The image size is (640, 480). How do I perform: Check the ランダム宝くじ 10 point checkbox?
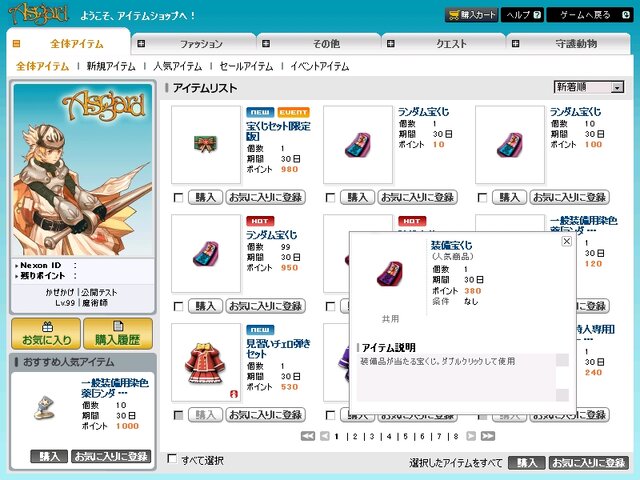pyautogui.click(x=331, y=198)
